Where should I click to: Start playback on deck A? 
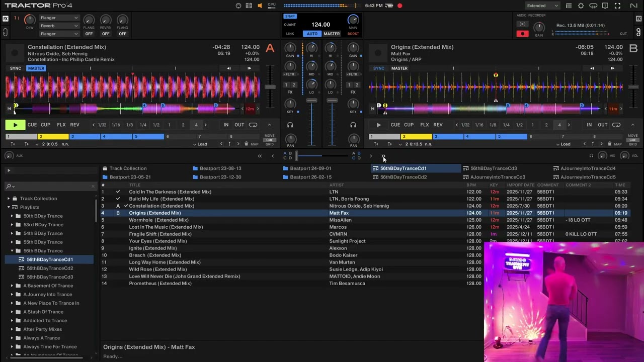[x=15, y=125]
